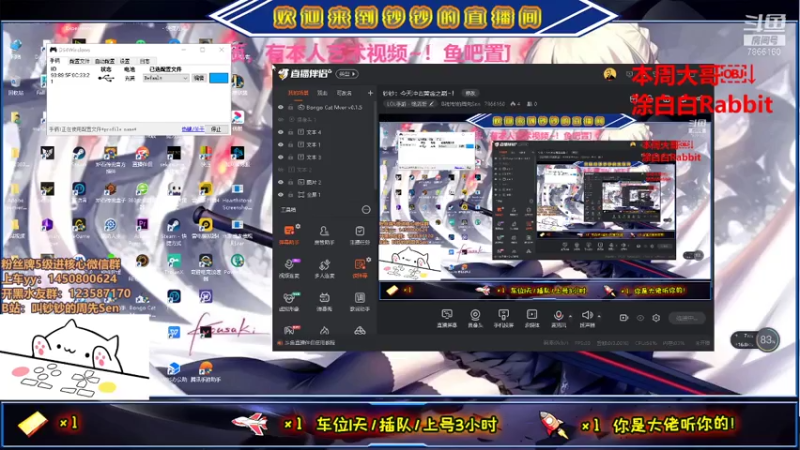Click the grey stream status button beside the gear
The width and height of the screenshot is (800, 450).
(x=687, y=318)
